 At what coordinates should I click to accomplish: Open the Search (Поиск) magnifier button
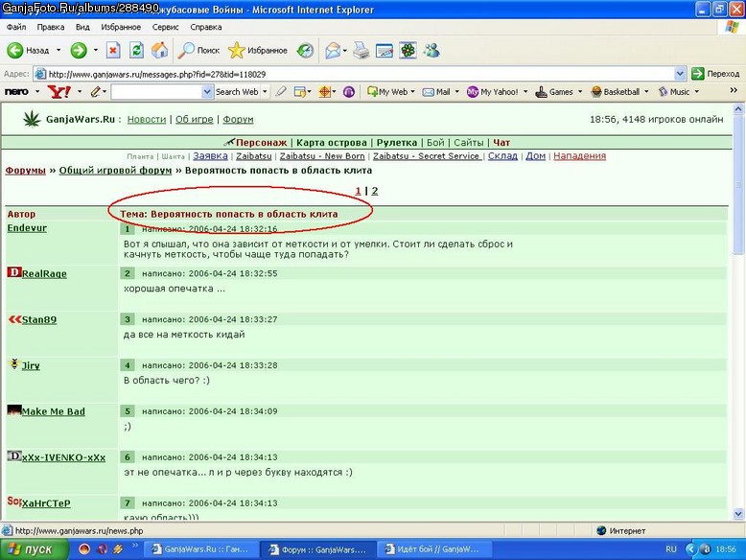tap(198, 50)
